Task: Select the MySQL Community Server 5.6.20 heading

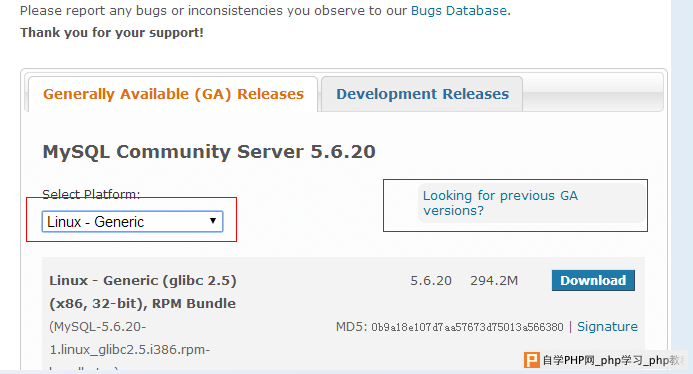Action: pos(209,152)
